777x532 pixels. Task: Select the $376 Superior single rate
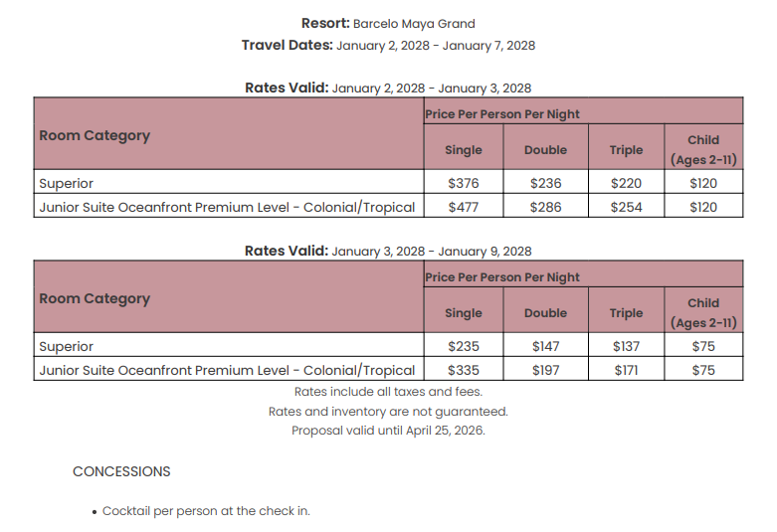pyautogui.click(x=464, y=183)
